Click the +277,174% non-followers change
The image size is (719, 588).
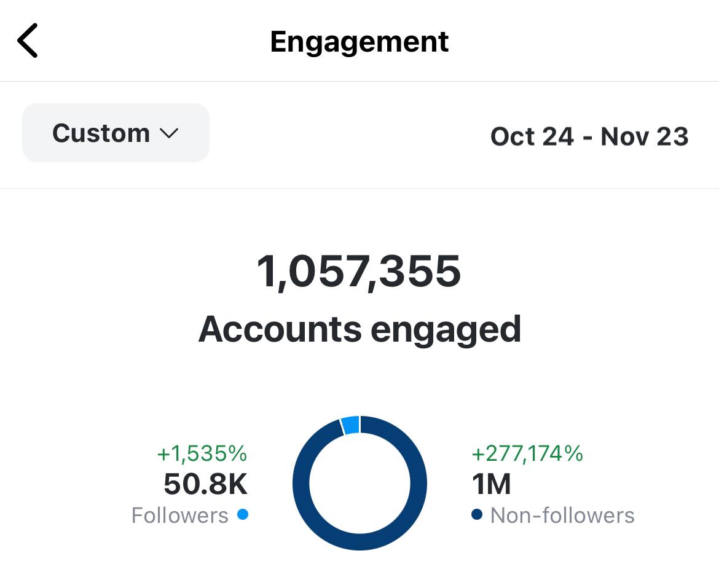[x=527, y=454]
